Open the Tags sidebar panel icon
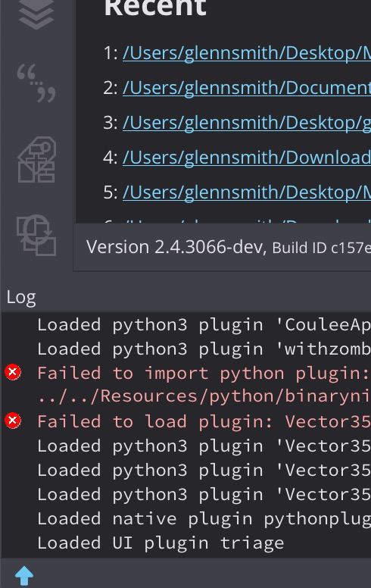The width and height of the screenshot is (371, 588). 37,159
